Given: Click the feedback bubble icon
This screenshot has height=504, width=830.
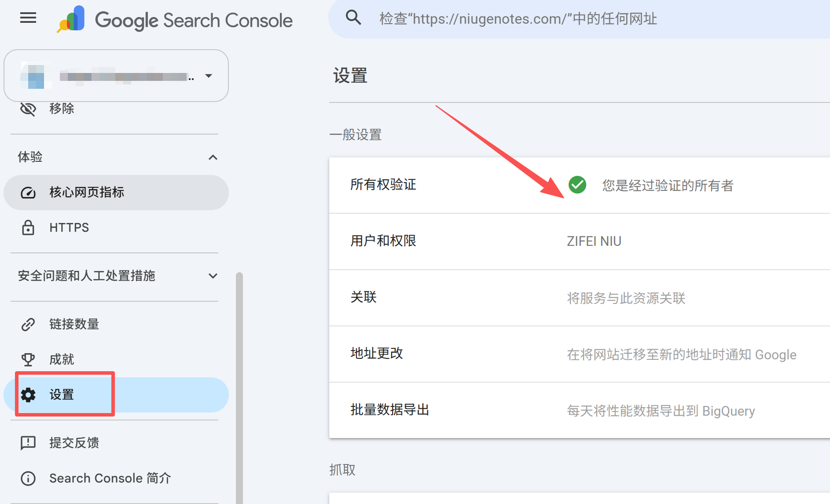Looking at the screenshot, I should tap(28, 443).
